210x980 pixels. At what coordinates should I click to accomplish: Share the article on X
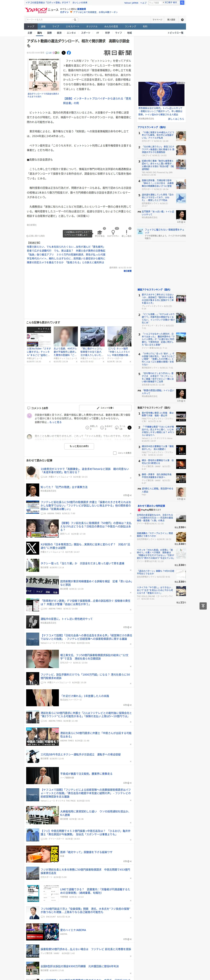pos(64,53)
